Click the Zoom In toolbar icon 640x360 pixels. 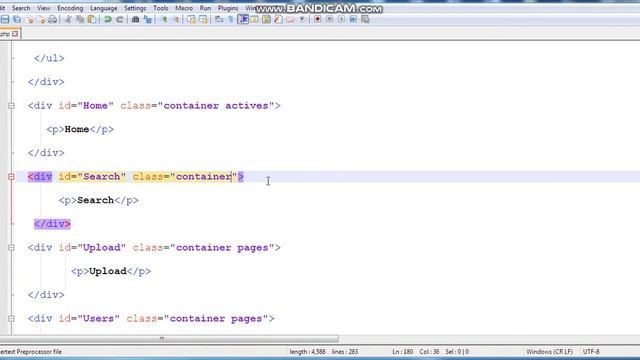click(164, 19)
